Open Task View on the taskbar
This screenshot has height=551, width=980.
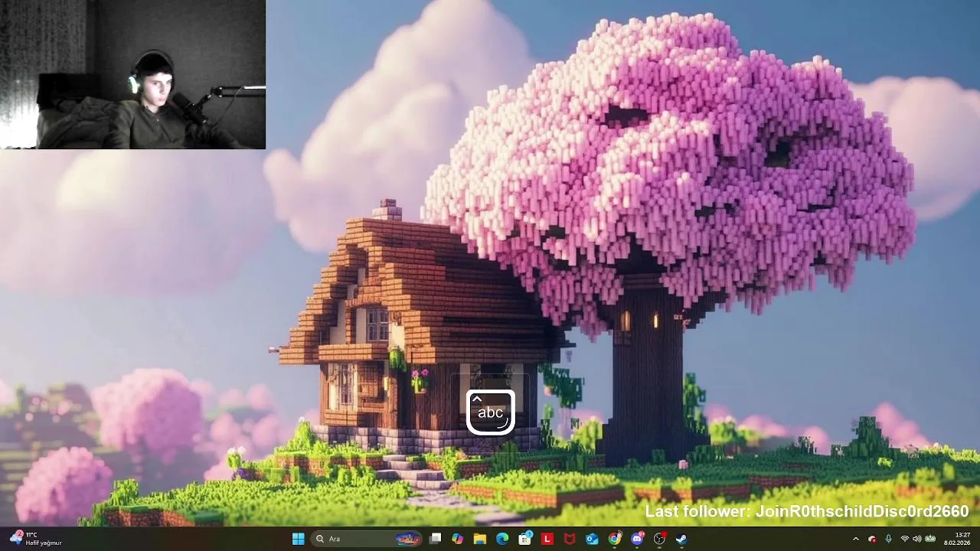(435, 539)
